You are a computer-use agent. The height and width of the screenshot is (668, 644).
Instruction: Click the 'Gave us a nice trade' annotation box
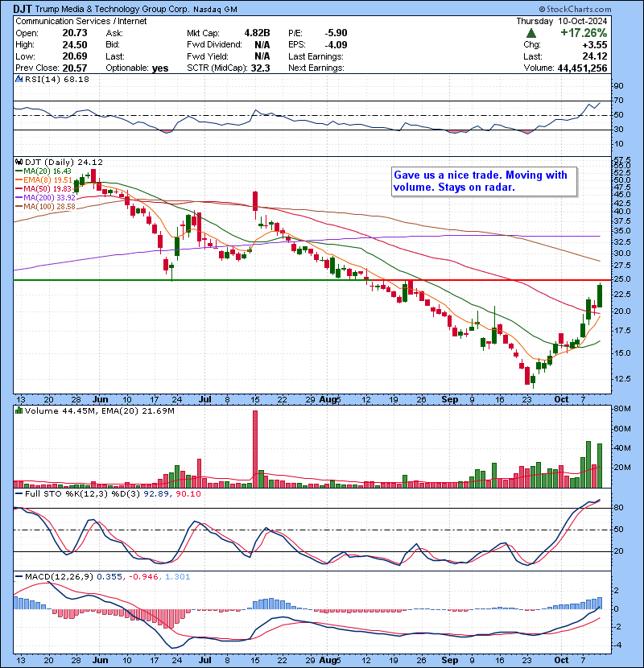485,181
